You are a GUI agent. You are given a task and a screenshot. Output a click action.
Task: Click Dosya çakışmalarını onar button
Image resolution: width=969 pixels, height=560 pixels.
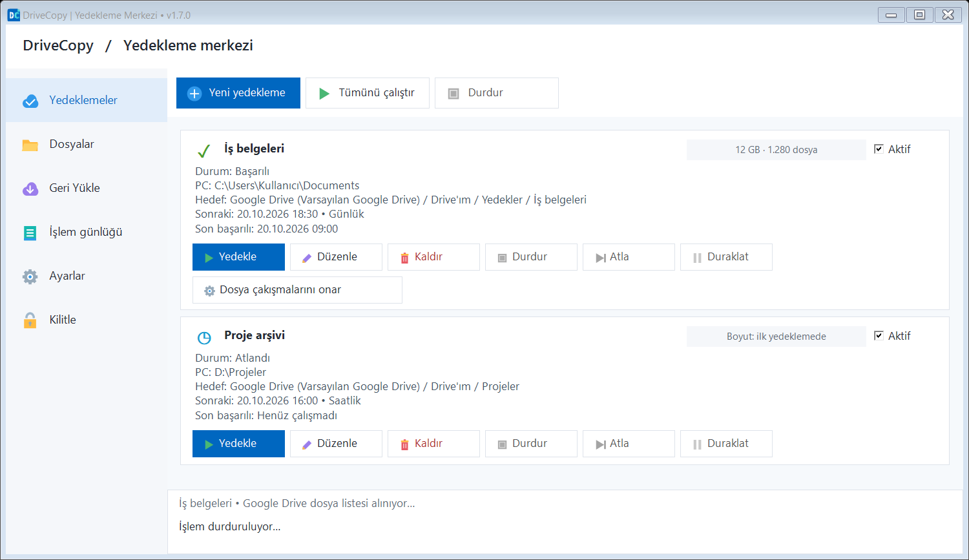[x=297, y=290]
